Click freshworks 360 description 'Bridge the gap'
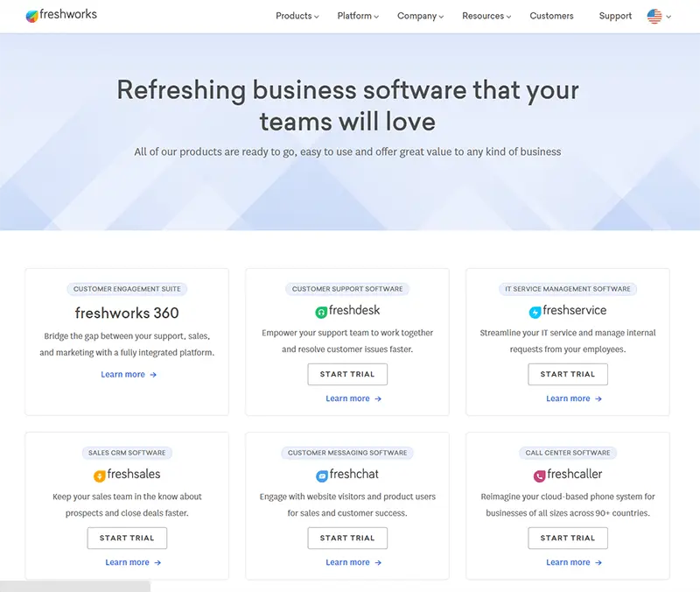The image size is (700, 592). [127, 344]
